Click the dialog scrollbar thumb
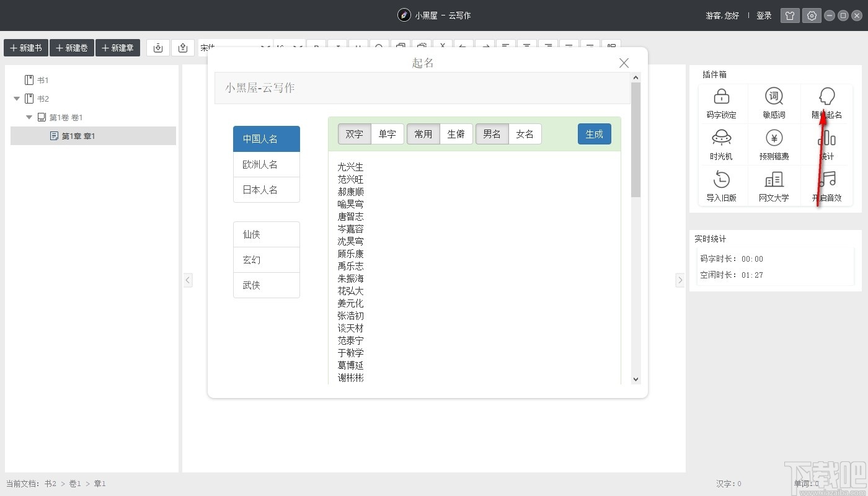Viewport: 868px width, 496px height. (635, 139)
